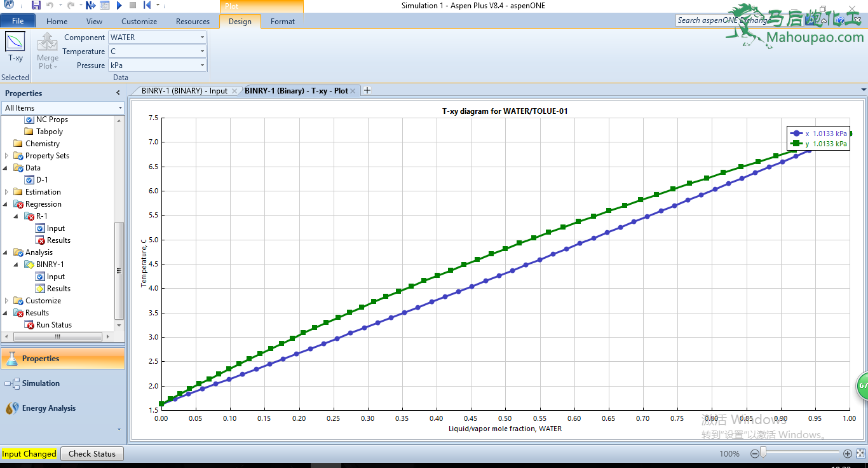The height and width of the screenshot is (468, 868).
Task: Select the T-xy plot type icon
Action: click(15, 42)
